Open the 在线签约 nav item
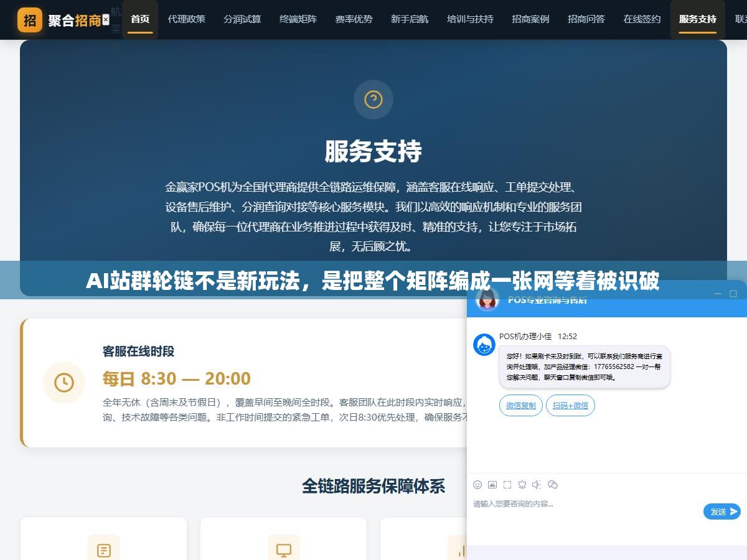 642,19
